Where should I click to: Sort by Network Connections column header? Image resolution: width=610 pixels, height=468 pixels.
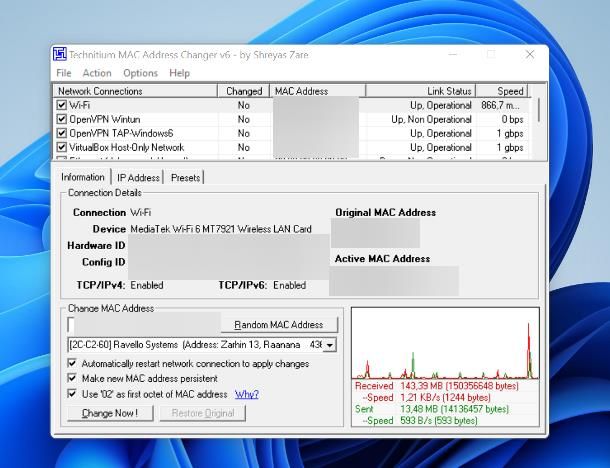[135, 91]
